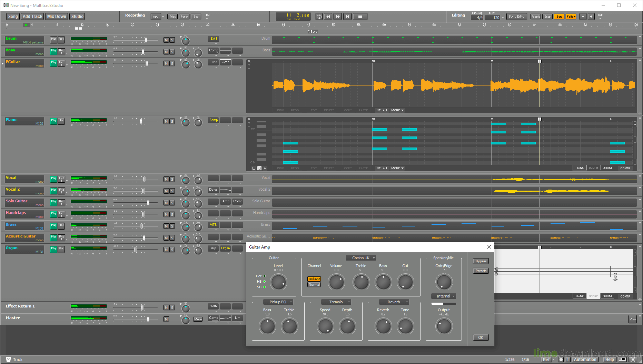Click the piano keyboard icon in status bar
Image resolution: width=643 pixels, height=364 pixels.
[x=622, y=360]
